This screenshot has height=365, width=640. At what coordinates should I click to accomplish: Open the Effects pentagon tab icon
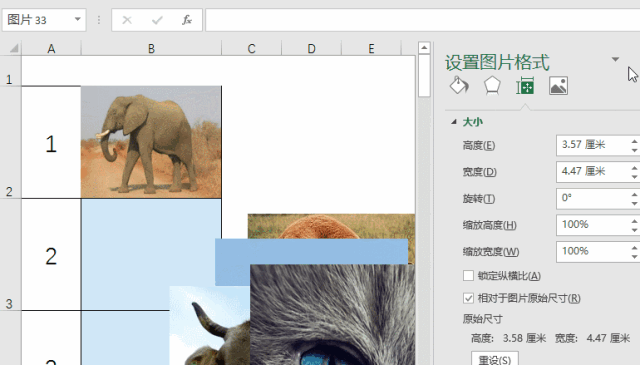coord(492,86)
